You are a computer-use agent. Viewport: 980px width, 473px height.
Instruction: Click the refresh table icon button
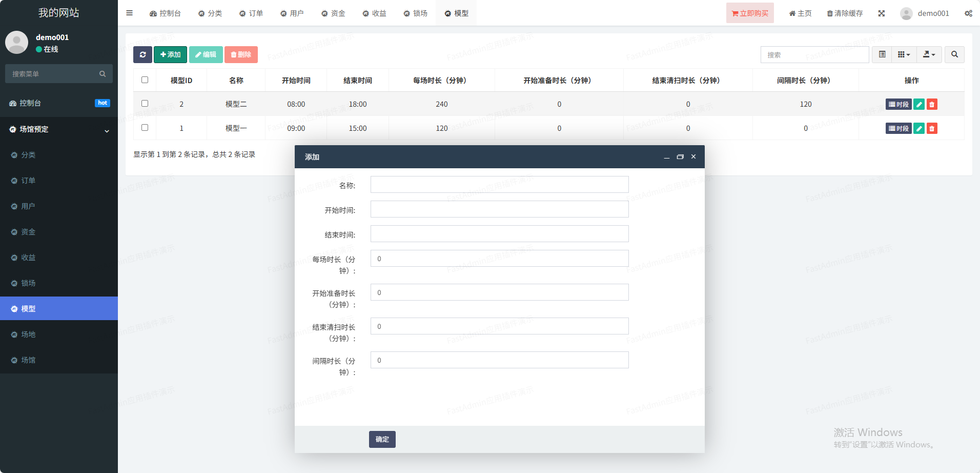point(142,54)
